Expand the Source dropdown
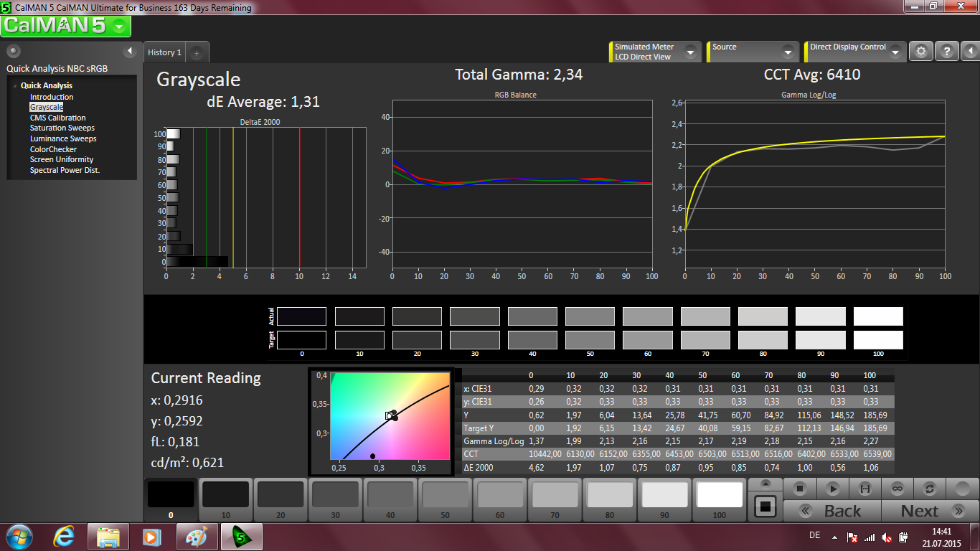Screen dimensions: 980x551 coord(788,52)
